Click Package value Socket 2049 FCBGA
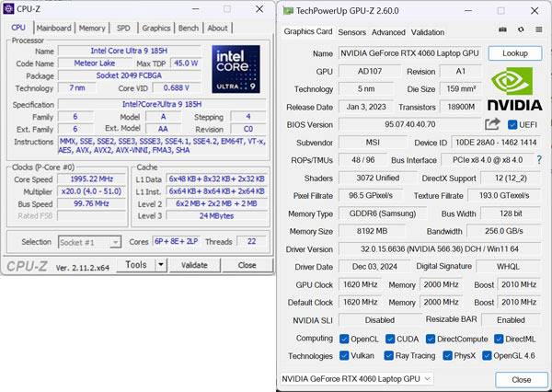This screenshot has width=552, height=392. 129,75
